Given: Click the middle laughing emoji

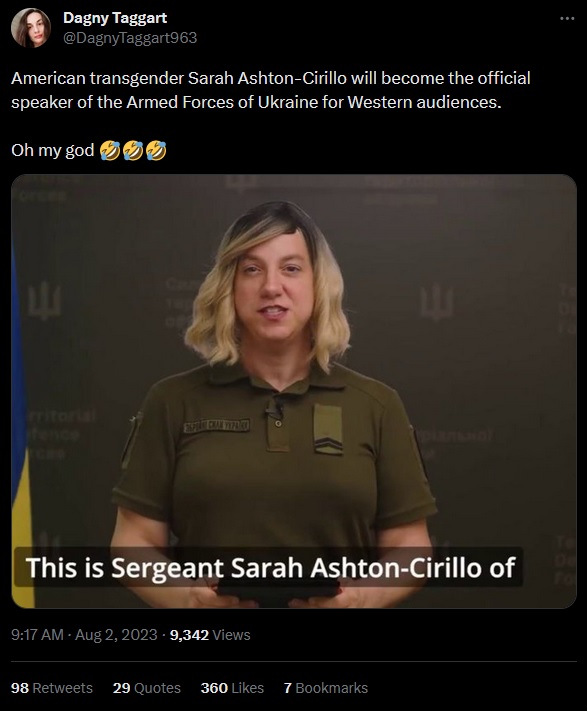Looking at the screenshot, I should click(x=133, y=151).
